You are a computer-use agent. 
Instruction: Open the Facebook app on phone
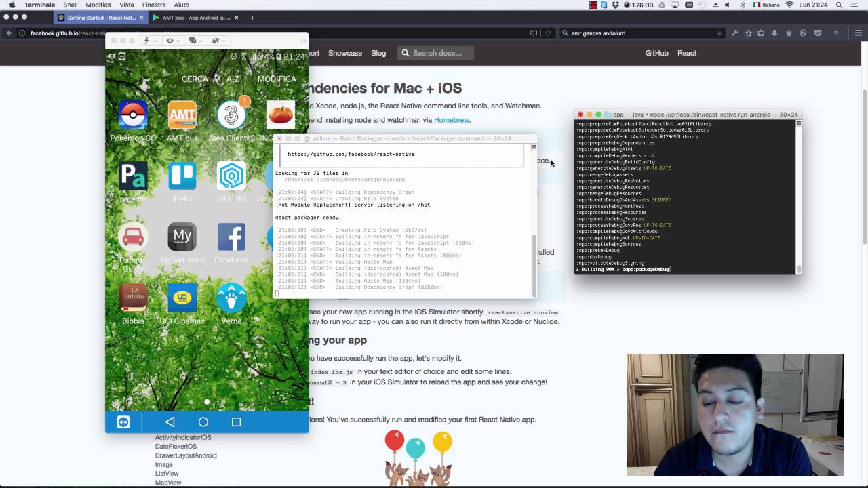(231, 237)
